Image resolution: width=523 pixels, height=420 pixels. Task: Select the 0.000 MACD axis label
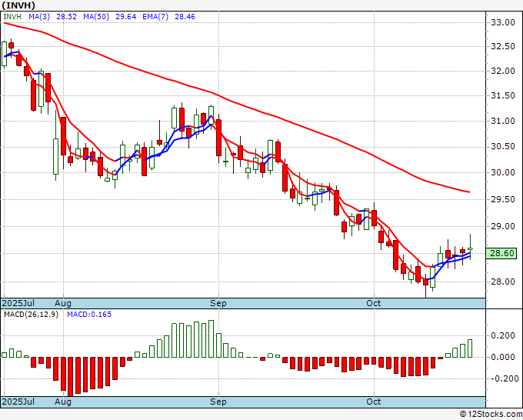coord(503,357)
